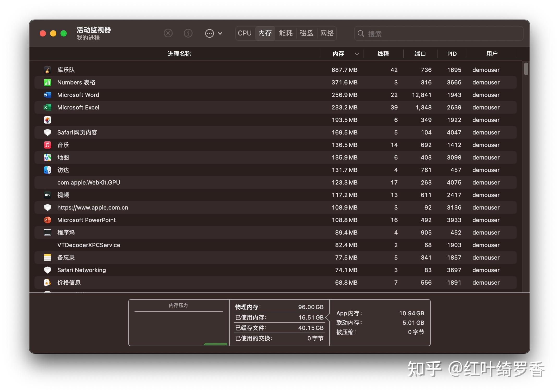Select the 音乐 (Music) app icon
This screenshot has height=392, width=559.
click(47, 145)
